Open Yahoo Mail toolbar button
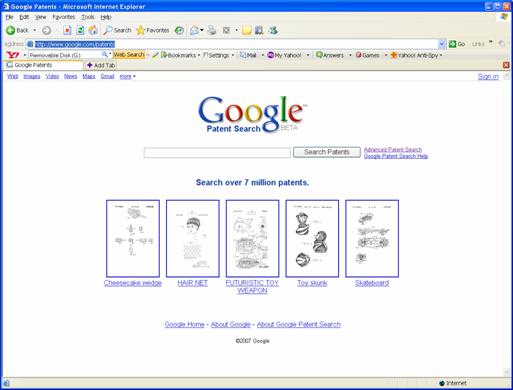The width and height of the screenshot is (513, 390). click(x=248, y=55)
